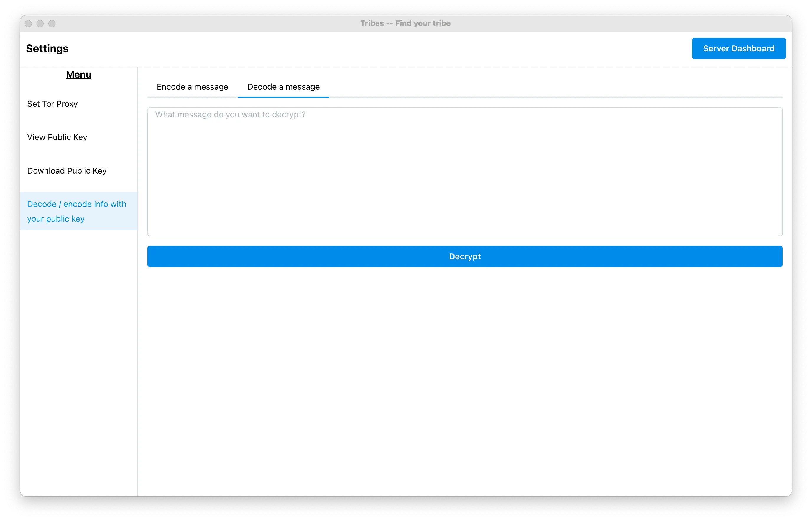Click the Settings page title
This screenshot has width=812, height=521.
(47, 48)
